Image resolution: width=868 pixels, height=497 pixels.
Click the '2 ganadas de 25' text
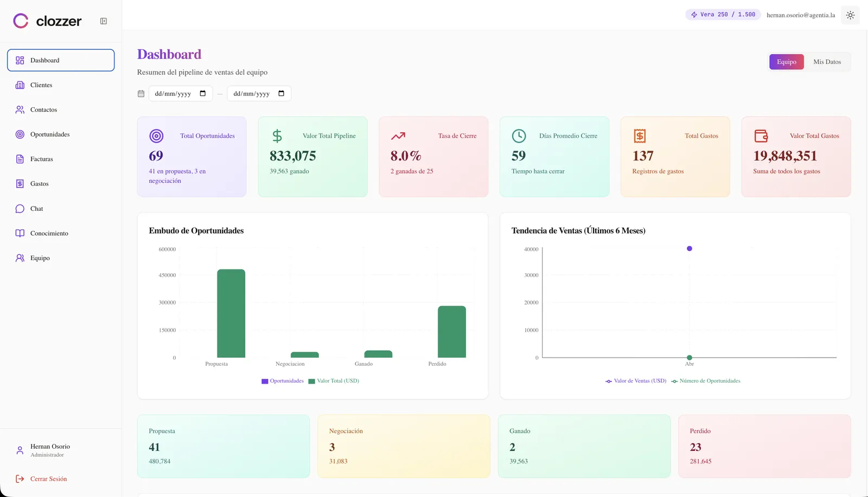[412, 171]
